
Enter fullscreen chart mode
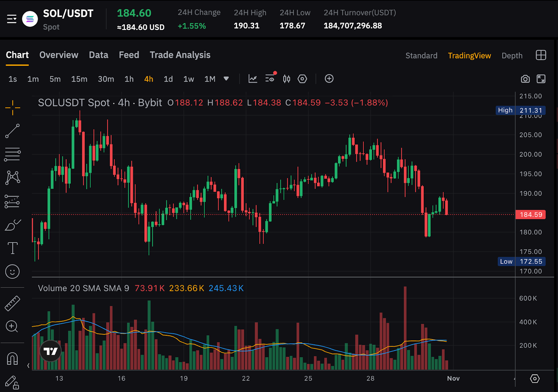pos(541,79)
